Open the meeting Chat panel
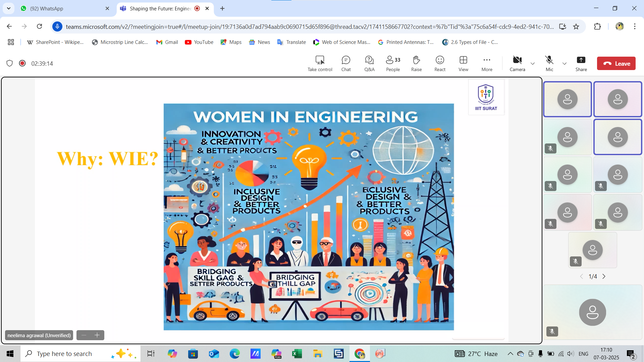The width and height of the screenshot is (644, 362). pyautogui.click(x=346, y=63)
